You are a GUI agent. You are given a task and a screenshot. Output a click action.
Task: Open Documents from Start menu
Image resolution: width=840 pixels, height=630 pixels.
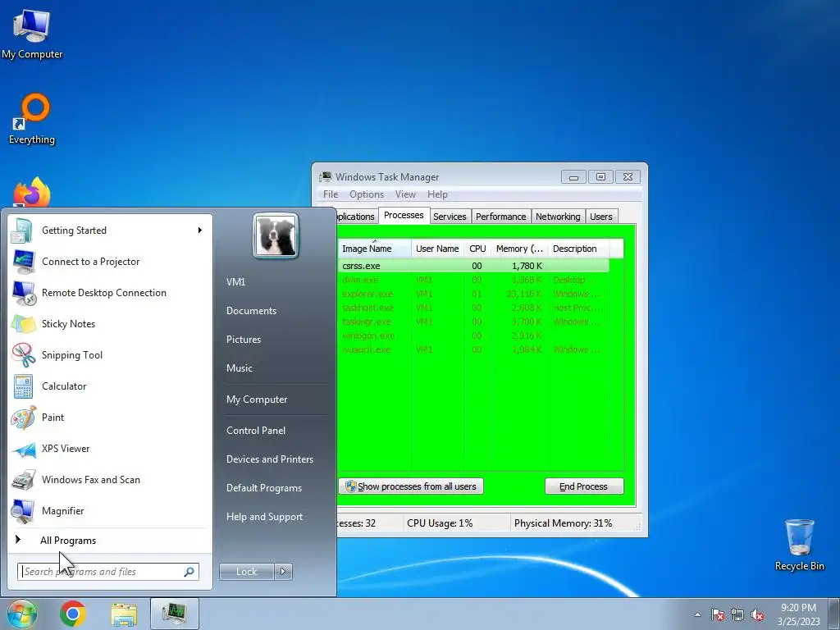[251, 311]
